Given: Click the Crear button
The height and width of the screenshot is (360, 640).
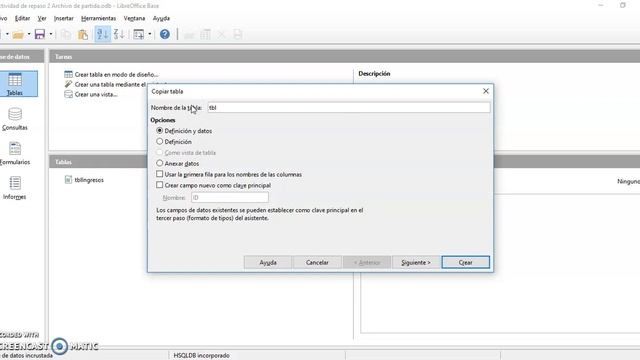Looking at the screenshot, I should (465, 262).
